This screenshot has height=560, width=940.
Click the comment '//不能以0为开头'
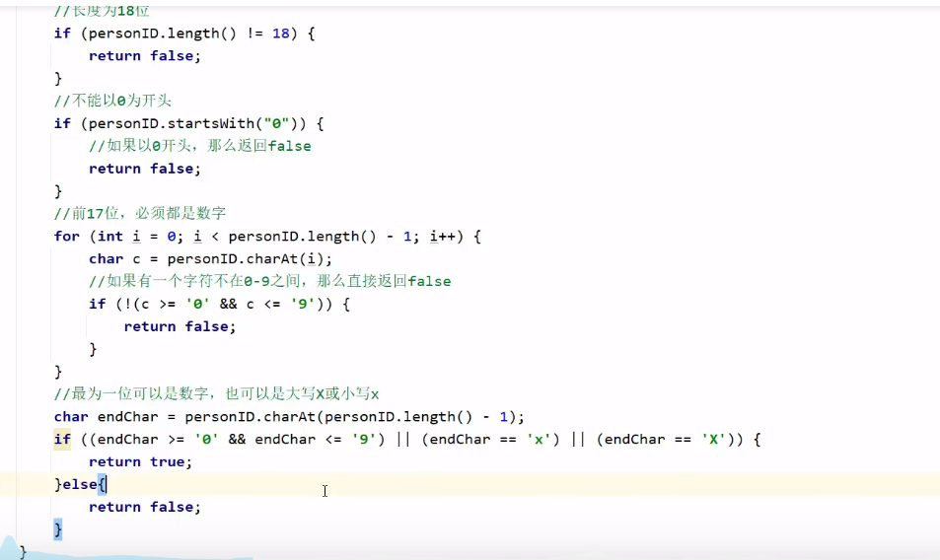click(112, 101)
